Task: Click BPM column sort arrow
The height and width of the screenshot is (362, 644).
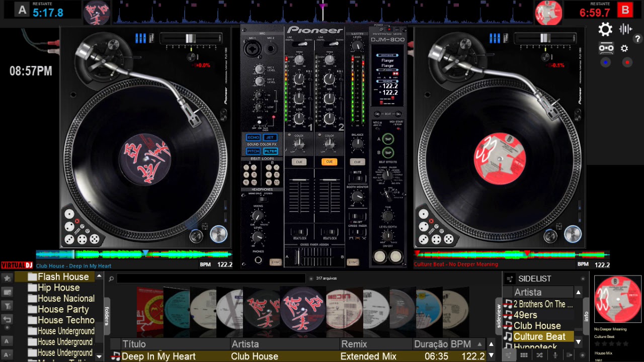Action: pyautogui.click(x=478, y=344)
